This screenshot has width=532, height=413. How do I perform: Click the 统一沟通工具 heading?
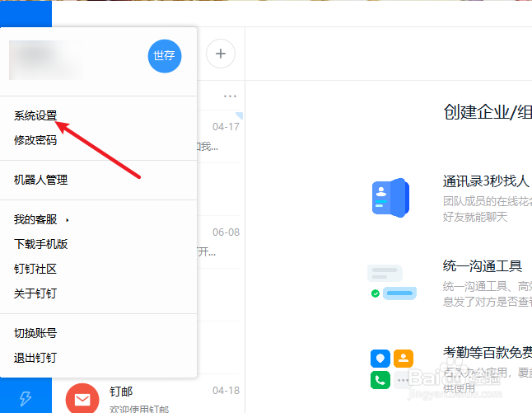click(x=482, y=265)
